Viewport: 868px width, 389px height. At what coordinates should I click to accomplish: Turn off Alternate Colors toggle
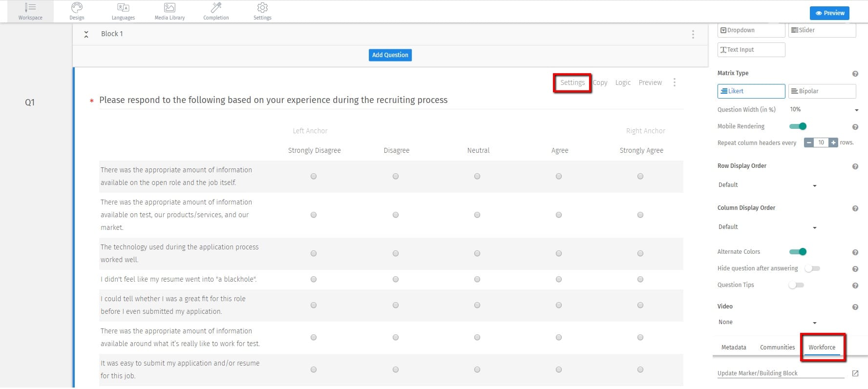coord(798,252)
